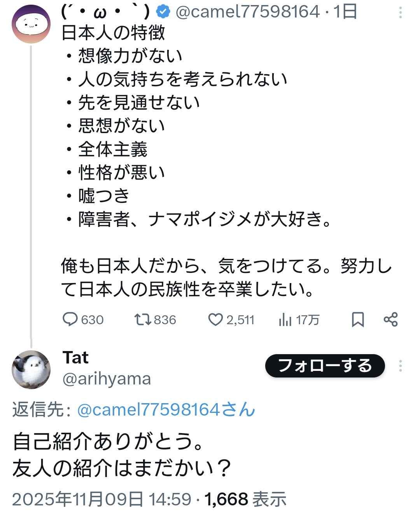Repost the tweet with 836 reposts

coord(140,320)
